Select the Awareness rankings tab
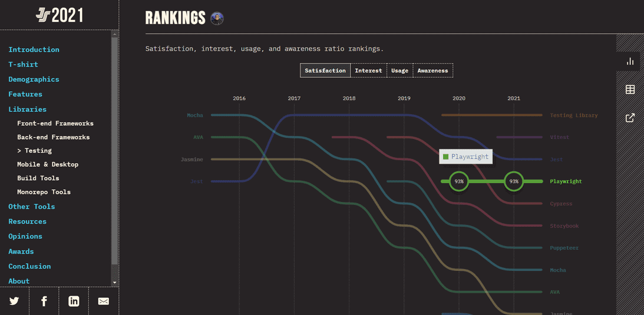This screenshot has width=644, height=315. click(432, 71)
